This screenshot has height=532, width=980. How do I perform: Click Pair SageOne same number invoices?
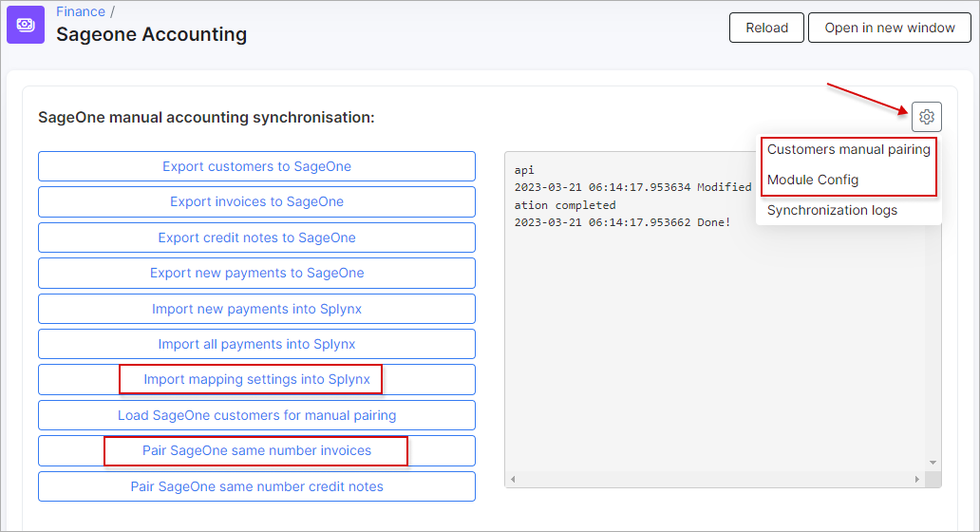tap(256, 450)
